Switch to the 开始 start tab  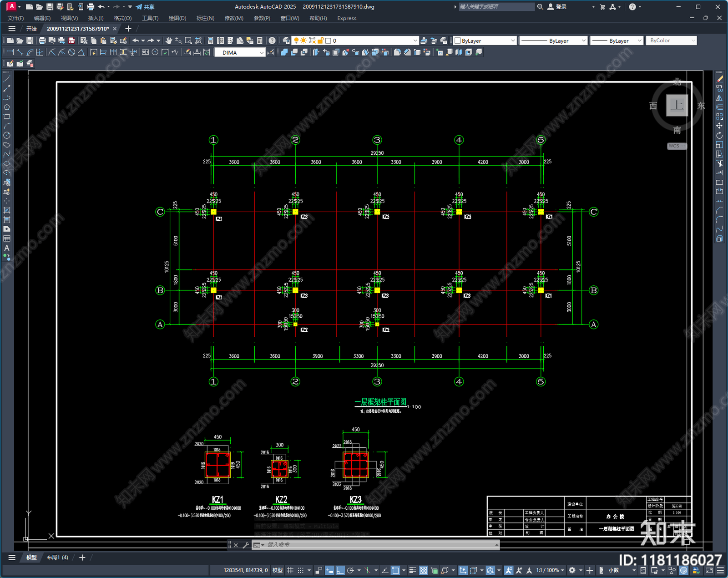click(x=31, y=29)
